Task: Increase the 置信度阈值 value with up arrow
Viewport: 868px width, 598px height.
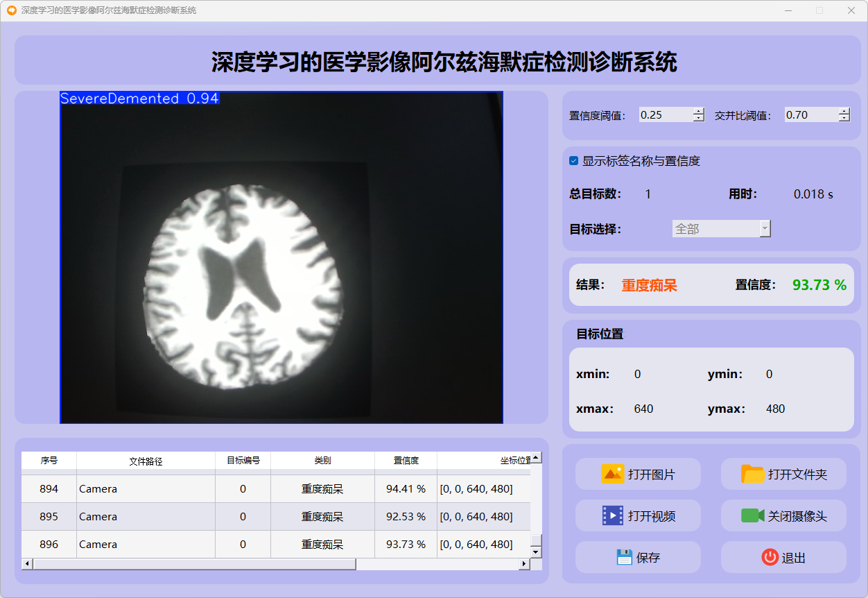Action: point(699,111)
